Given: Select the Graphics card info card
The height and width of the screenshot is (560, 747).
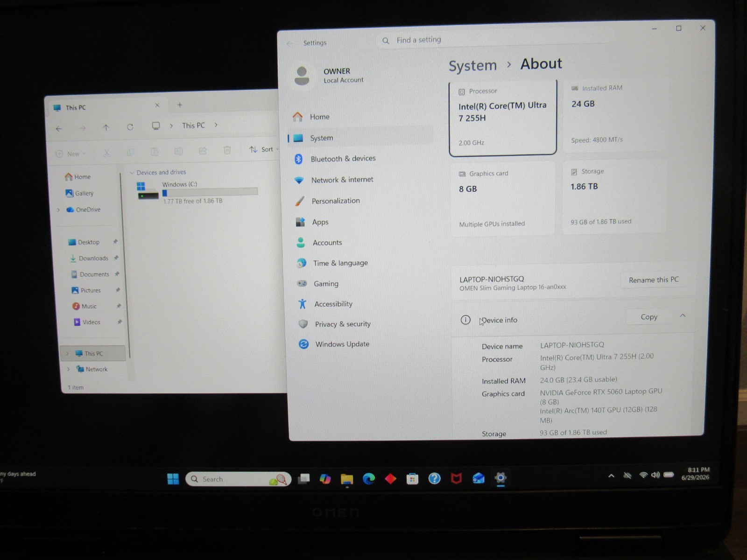Looking at the screenshot, I should pos(503,198).
